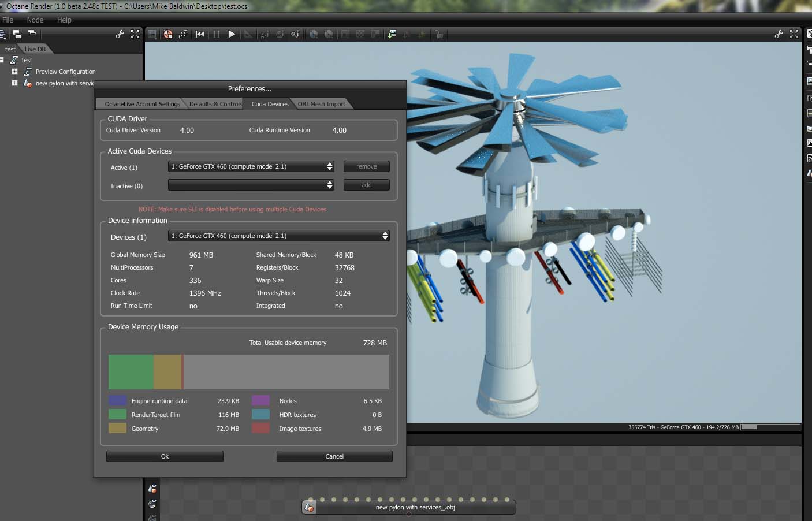Click the output pin below the graph node
The width and height of the screenshot is (812, 521).
click(x=409, y=514)
